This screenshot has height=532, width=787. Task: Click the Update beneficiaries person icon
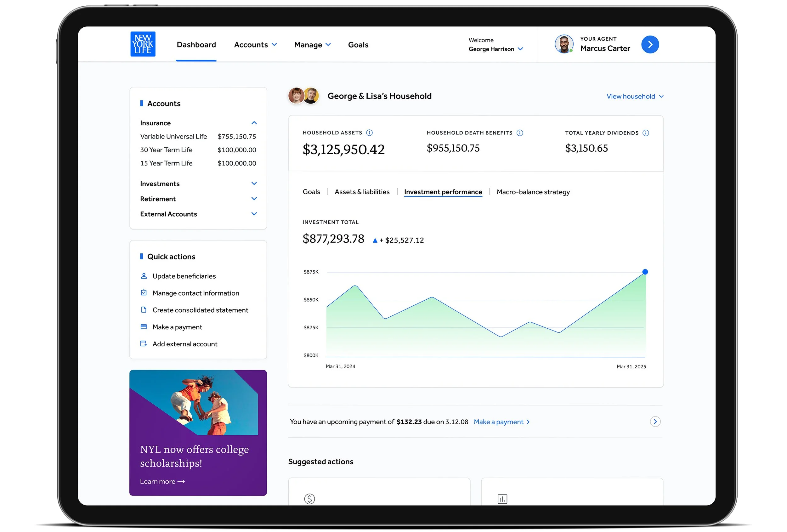coord(144,276)
